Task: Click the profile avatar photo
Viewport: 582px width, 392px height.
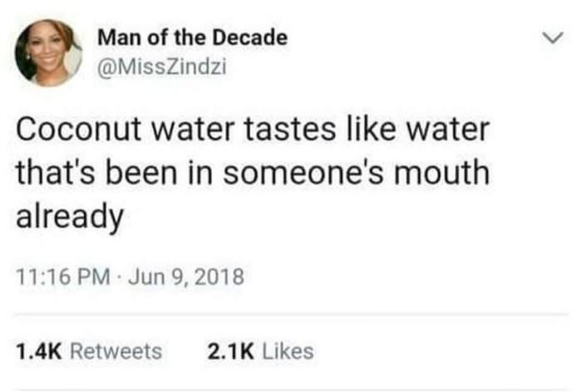Action: 48,52
